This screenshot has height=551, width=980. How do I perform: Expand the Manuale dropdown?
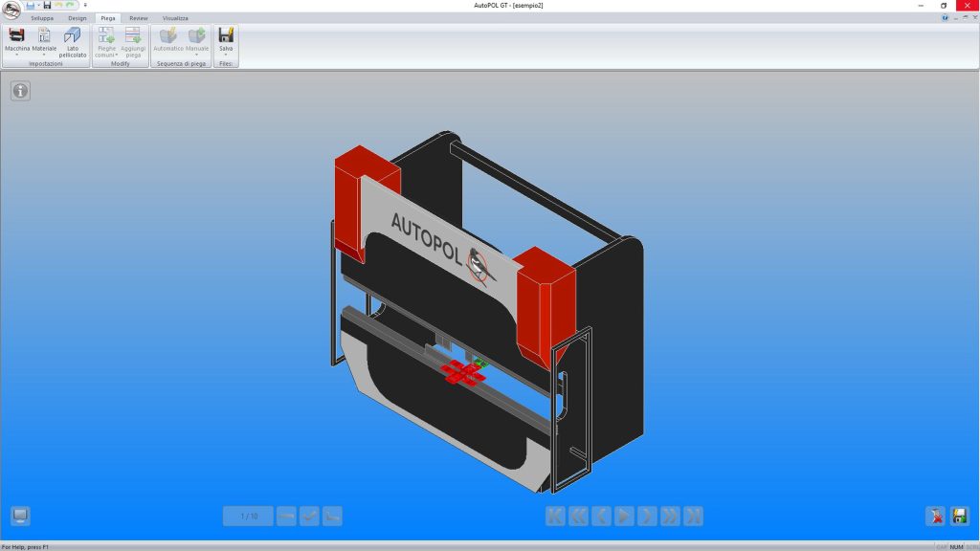(x=197, y=55)
